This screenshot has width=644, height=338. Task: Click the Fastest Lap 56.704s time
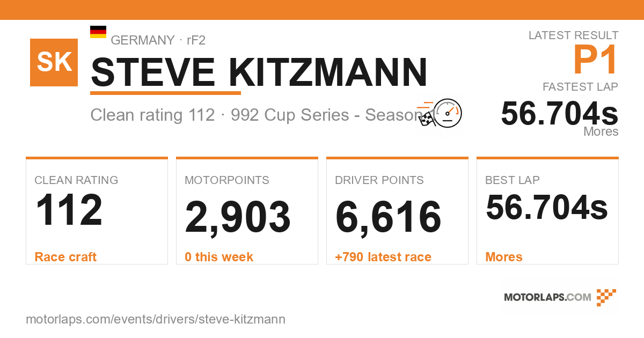click(x=560, y=113)
